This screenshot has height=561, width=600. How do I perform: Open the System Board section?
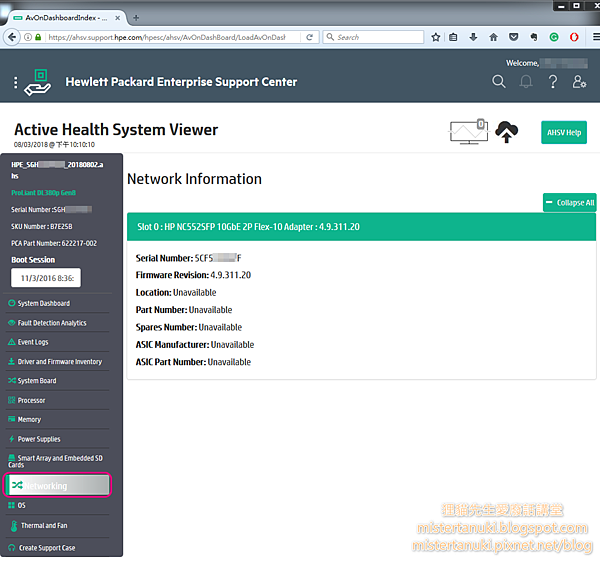click(37, 381)
